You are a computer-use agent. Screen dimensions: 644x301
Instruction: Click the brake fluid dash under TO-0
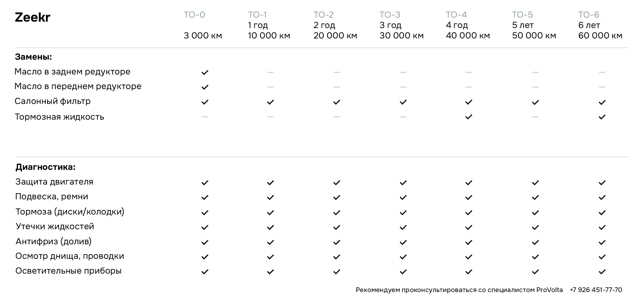(x=205, y=117)
